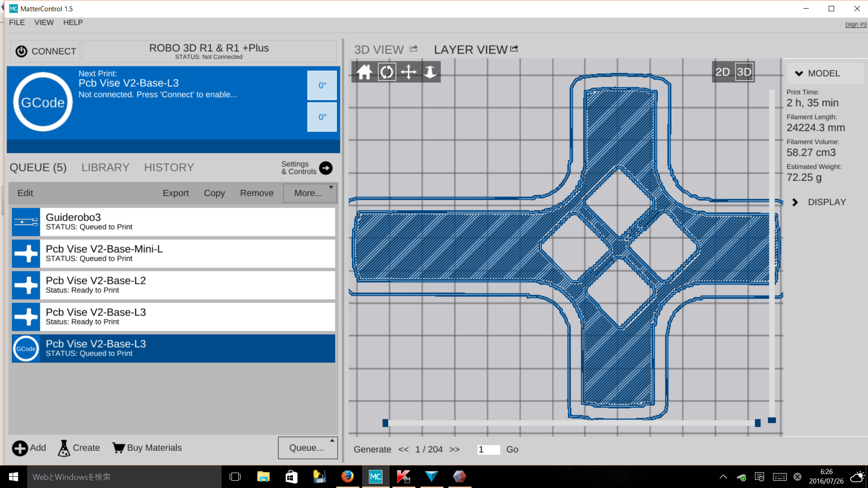This screenshot has width=868, height=488.
Task: Pop out the 3D VIEW window icon
Action: (414, 49)
